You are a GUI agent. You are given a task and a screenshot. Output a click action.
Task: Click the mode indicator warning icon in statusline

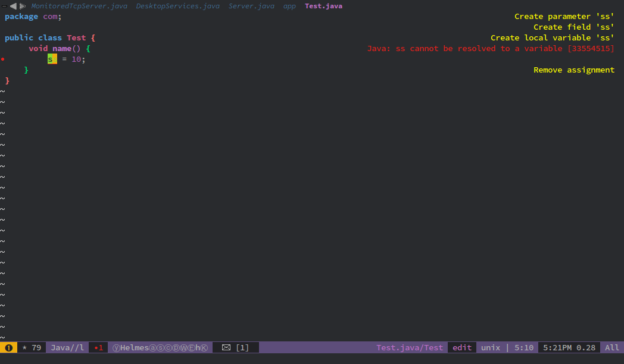point(10,347)
